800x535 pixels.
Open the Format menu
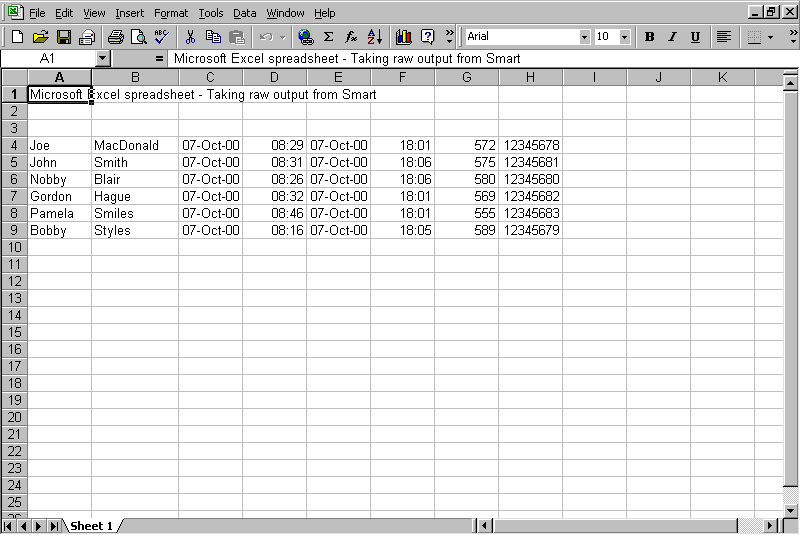[x=171, y=13]
